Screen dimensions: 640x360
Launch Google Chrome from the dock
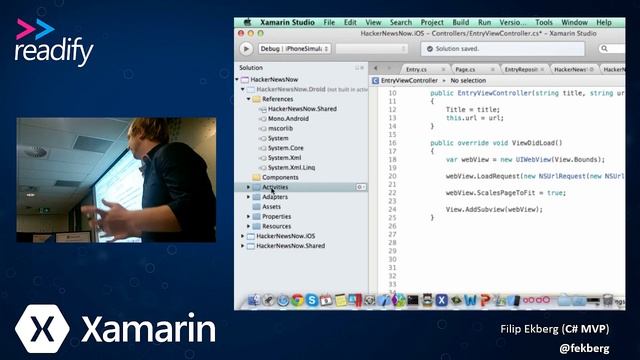[297, 300]
